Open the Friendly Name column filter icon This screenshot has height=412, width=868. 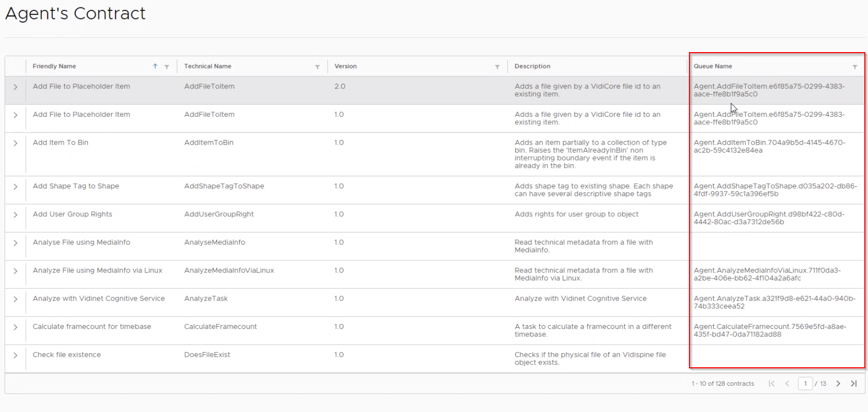166,67
